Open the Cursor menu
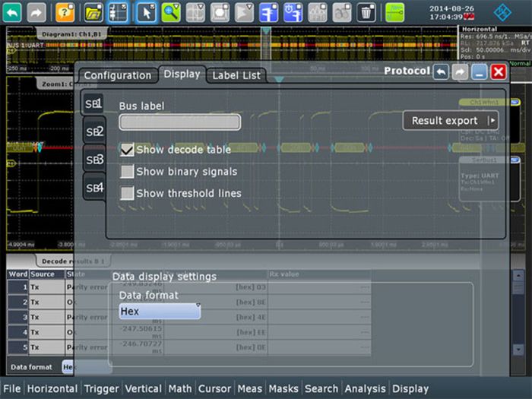Viewport: 532px width, 399px height. (x=215, y=389)
